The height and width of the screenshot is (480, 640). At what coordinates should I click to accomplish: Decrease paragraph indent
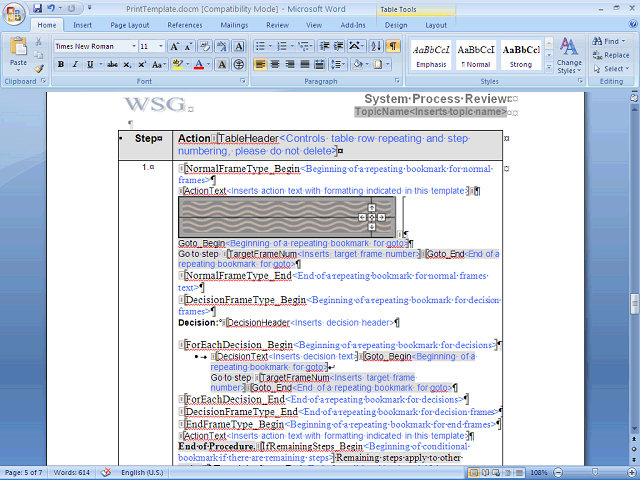click(324, 46)
